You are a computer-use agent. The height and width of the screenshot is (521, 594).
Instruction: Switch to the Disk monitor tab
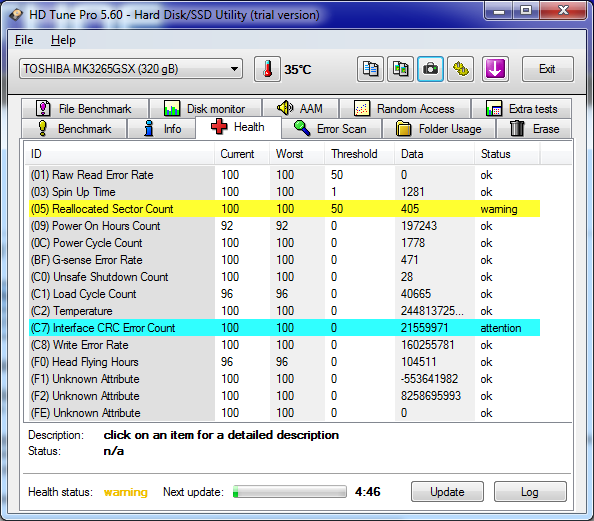[206, 109]
